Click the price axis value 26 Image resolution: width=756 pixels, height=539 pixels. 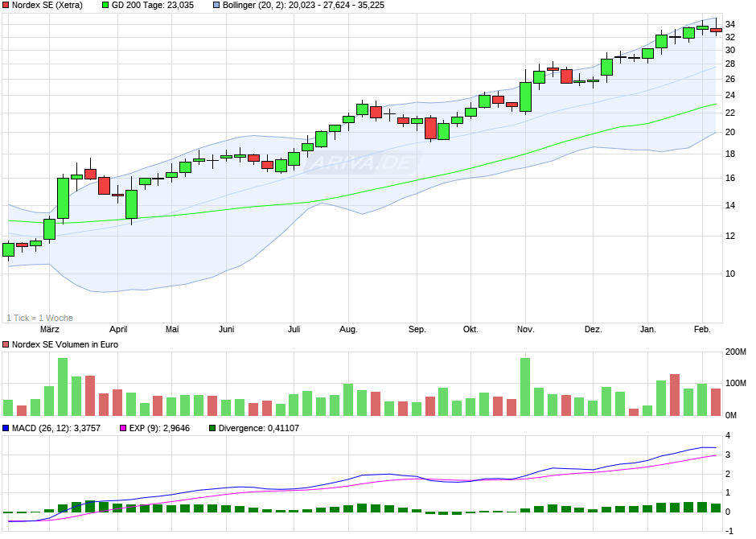point(730,79)
